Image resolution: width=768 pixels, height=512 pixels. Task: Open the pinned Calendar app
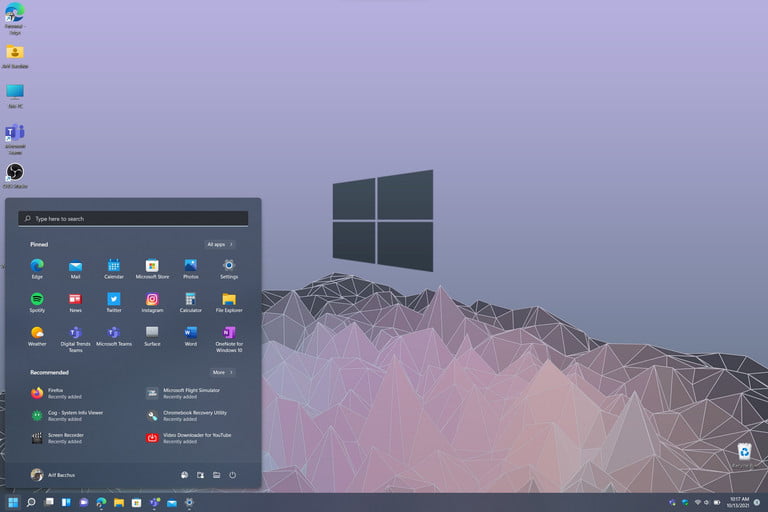tap(114, 268)
